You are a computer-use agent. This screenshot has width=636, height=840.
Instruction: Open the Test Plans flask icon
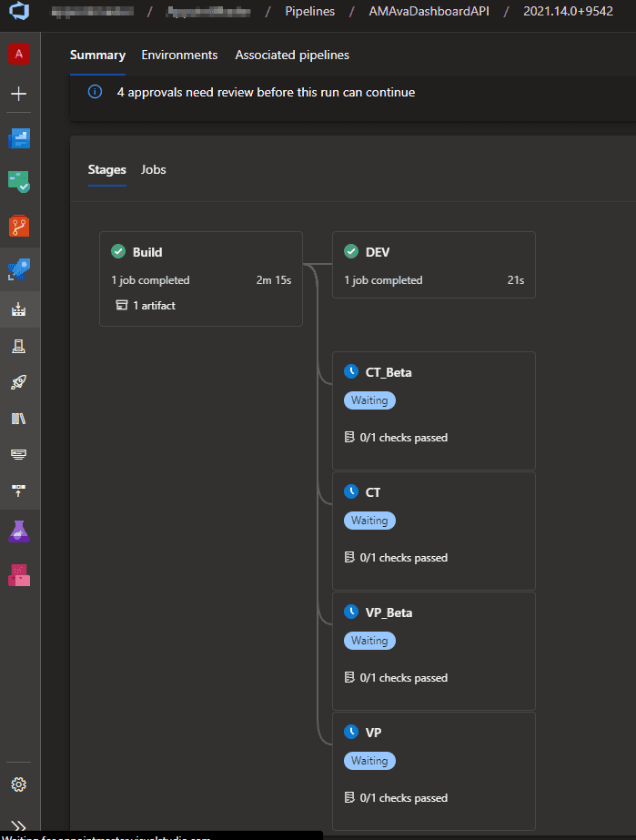click(19, 531)
